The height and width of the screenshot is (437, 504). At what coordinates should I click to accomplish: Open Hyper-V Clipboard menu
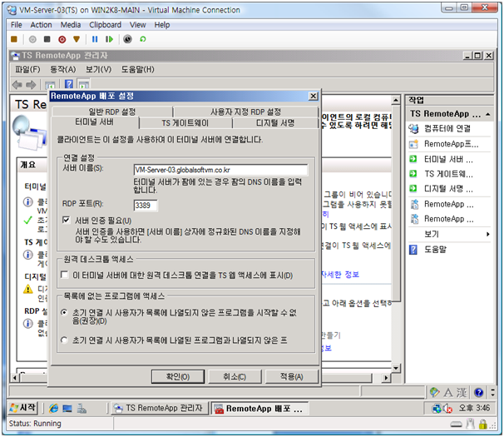(105, 25)
